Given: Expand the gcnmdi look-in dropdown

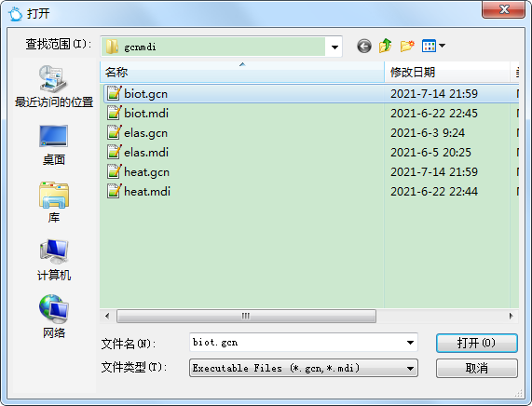Looking at the screenshot, I should 334,47.
